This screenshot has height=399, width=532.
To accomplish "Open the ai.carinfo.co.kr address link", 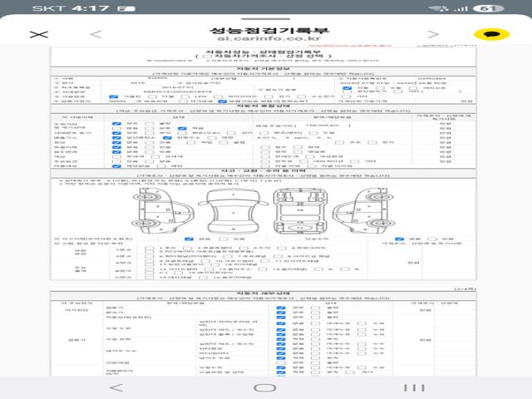I will (268, 38).
